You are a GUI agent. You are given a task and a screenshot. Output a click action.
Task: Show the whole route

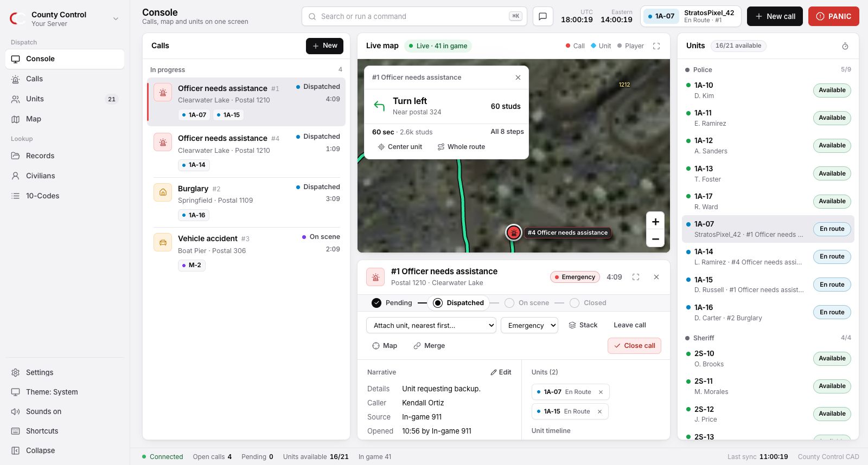(461, 147)
